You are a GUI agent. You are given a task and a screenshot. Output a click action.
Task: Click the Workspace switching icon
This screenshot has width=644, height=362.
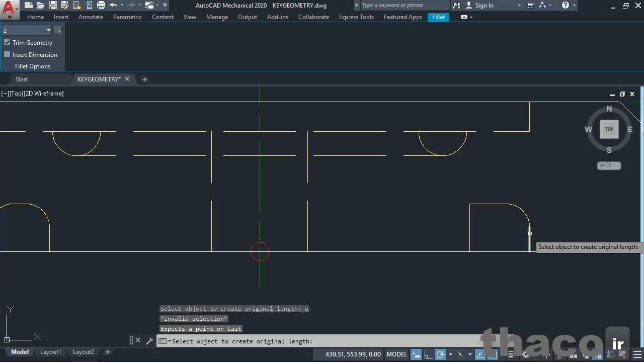point(149,6)
